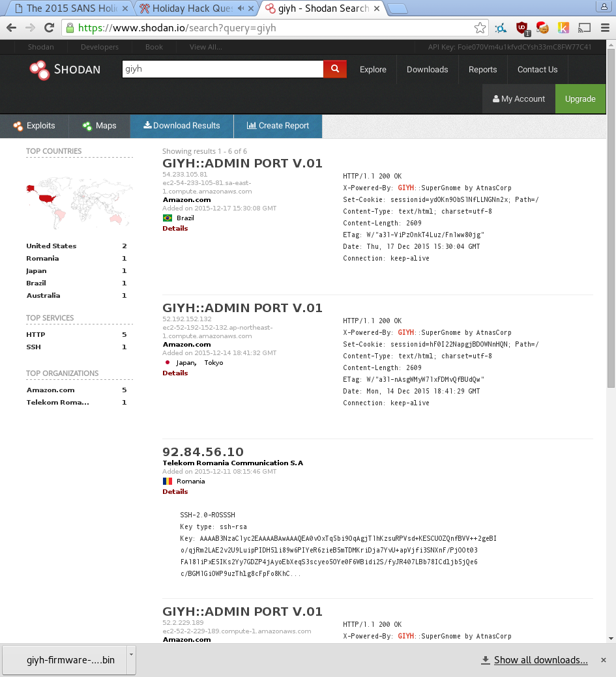The width and height of the screenshot is (616, 677).
Task: Open Details for Romania result
Action: (175, 492)
